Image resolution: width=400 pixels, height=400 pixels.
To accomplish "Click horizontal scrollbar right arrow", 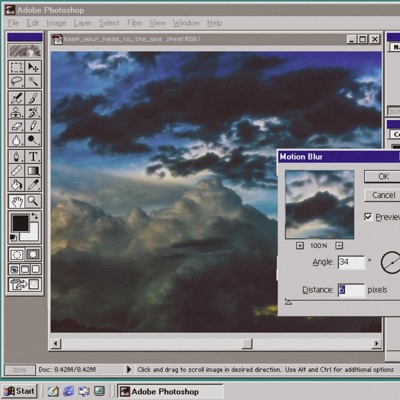I will point(377,343).
